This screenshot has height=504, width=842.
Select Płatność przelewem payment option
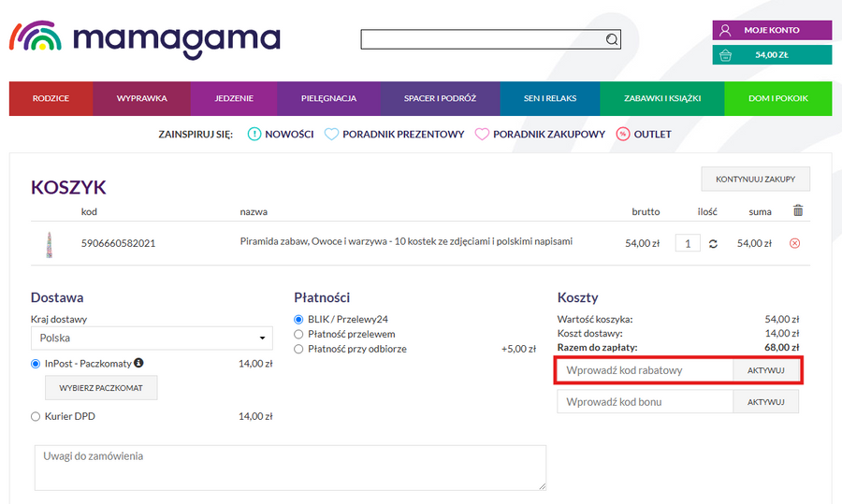[299, 334]
